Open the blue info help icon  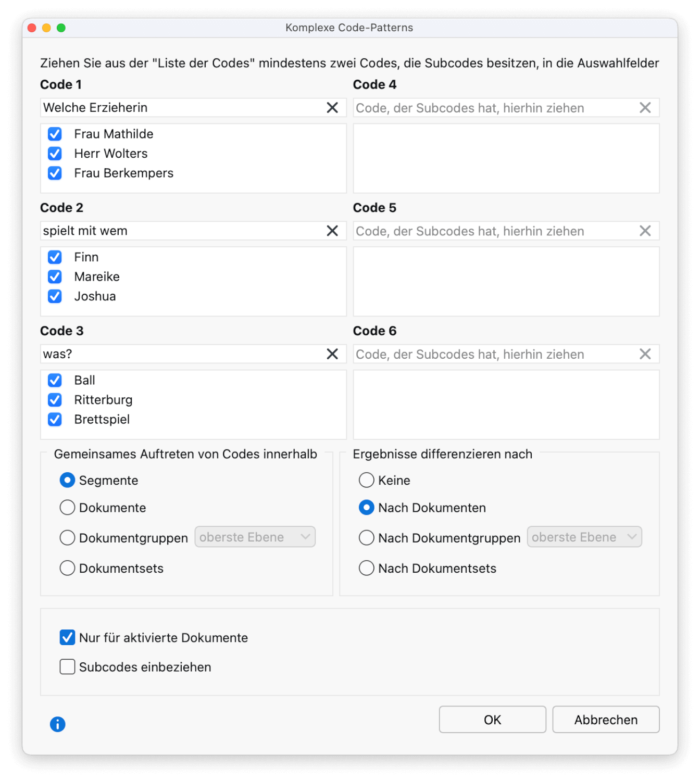click(x=58, y=724)
